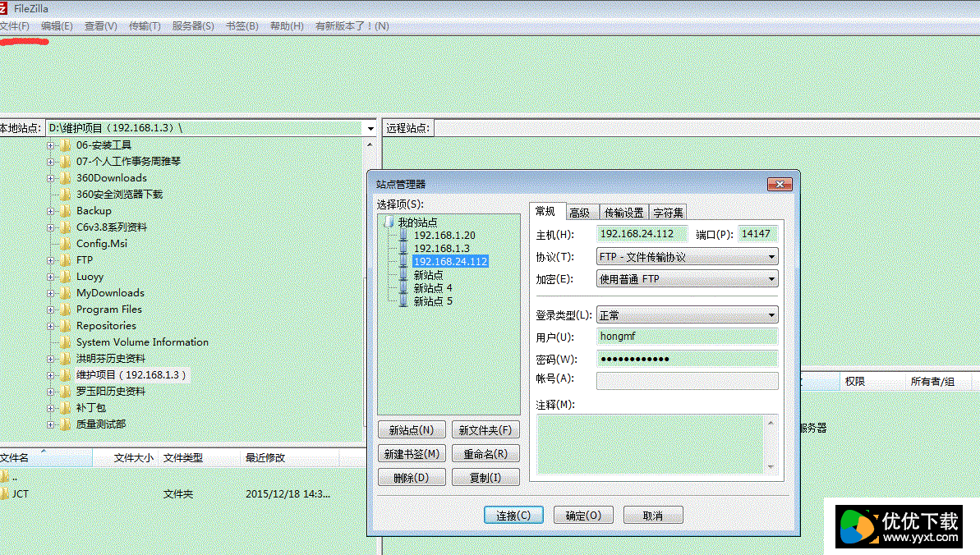Click the System Volume Information folder icon
This screenshot has width=980, height=555.
[65, 342]
